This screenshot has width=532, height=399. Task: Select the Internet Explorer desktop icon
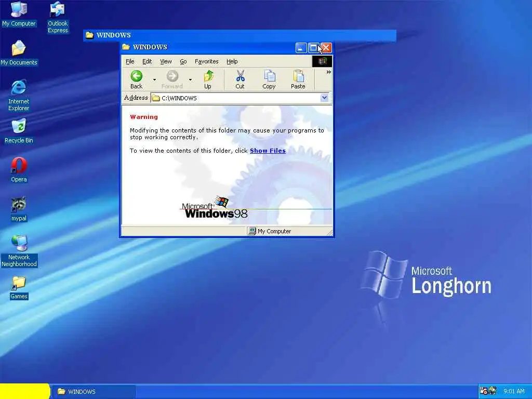coord(19,96)
